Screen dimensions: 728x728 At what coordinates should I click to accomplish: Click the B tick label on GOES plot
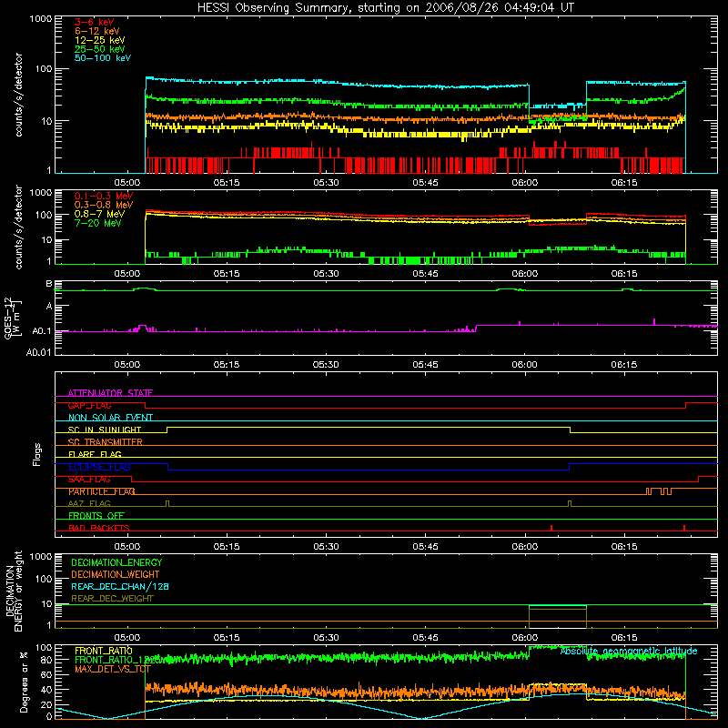coord(49,284)
